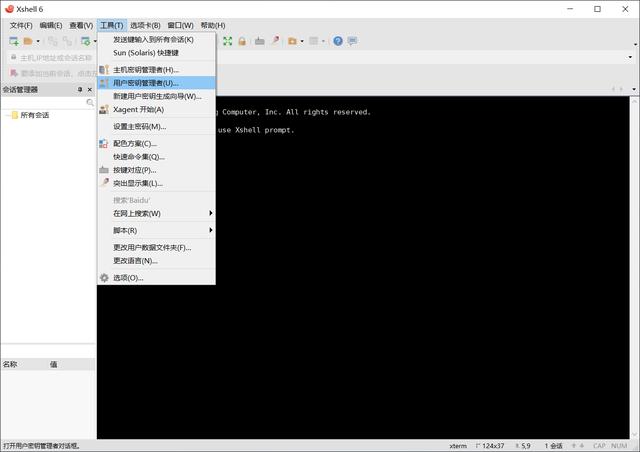Select the 所有会话 folder in tree
The width and height of the screenshot is (640, 452).
34,115
